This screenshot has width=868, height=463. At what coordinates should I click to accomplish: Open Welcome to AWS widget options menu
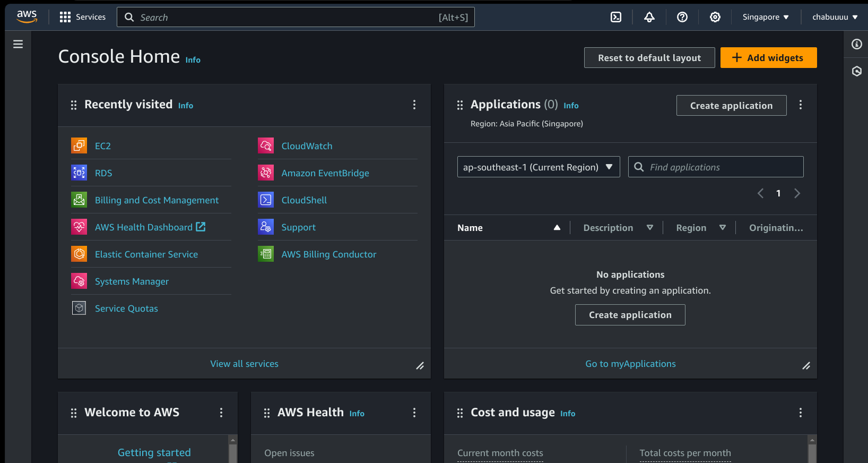[x=221, y=413]
